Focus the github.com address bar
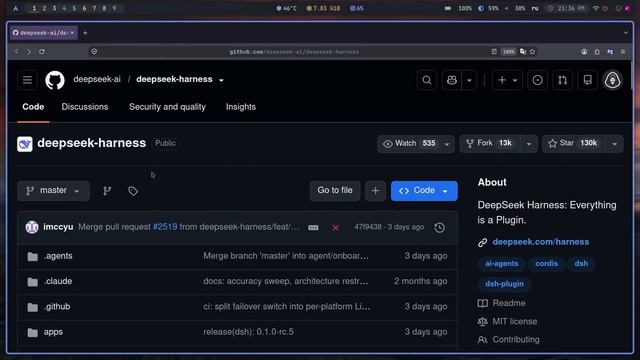Image resolution: width=640 pixels, height=360 pixels. click(294, 52)
